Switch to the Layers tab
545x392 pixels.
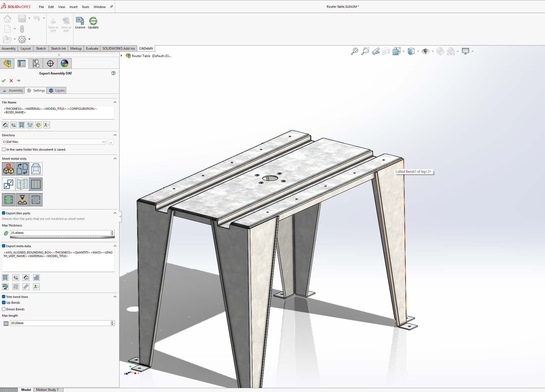pos(56,90)
